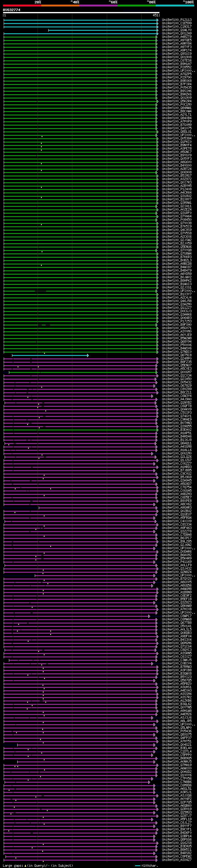Select label UniRef100_Q28TJ7

[177, 816]
